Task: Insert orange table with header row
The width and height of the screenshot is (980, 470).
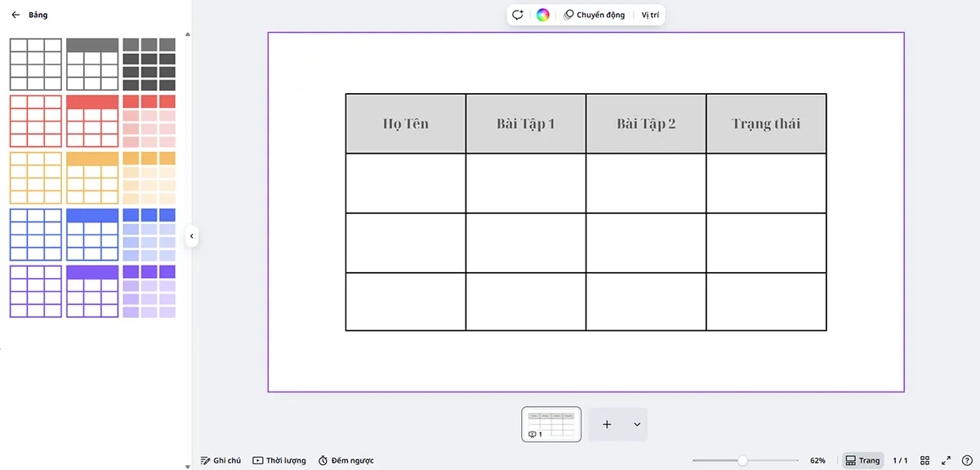Action: click(92, 177)
